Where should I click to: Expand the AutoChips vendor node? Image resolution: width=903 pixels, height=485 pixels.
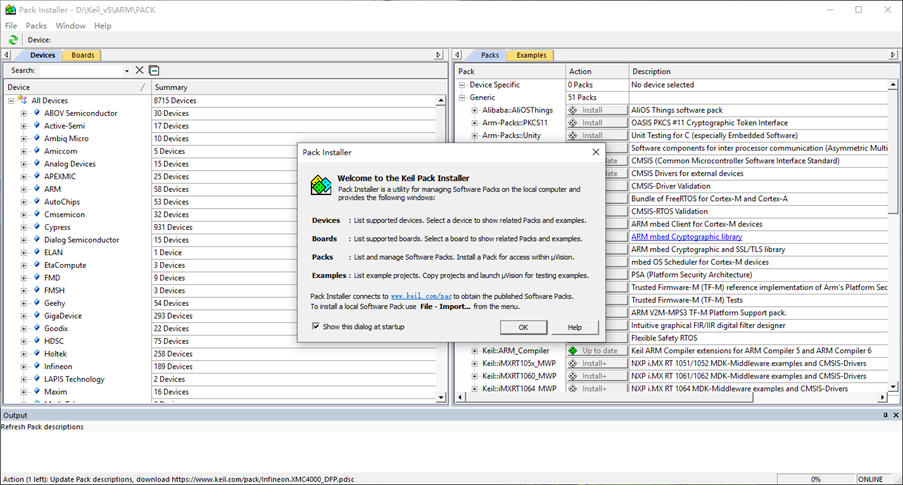24,202
